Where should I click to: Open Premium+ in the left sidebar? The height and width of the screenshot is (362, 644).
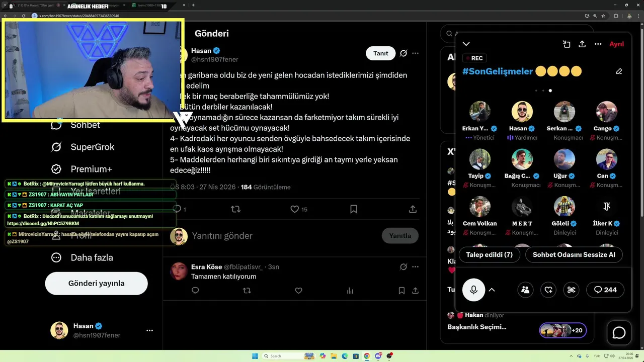(81, 169)
